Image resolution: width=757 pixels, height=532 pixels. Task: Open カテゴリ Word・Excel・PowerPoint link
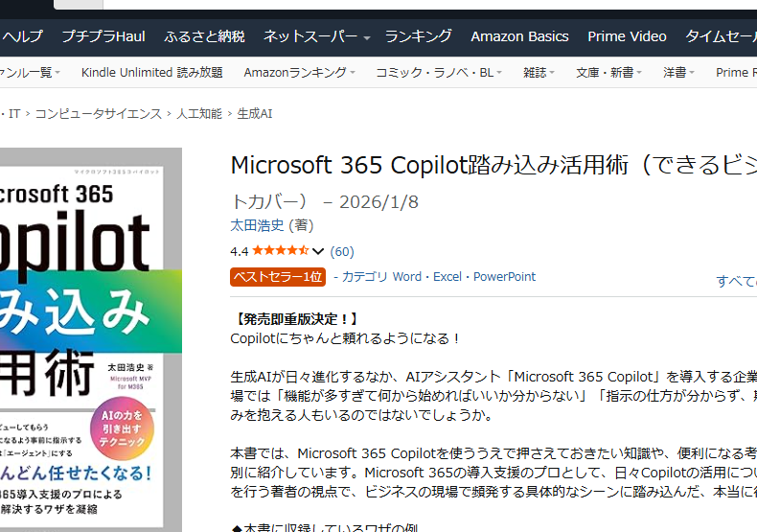pos(439,277)
